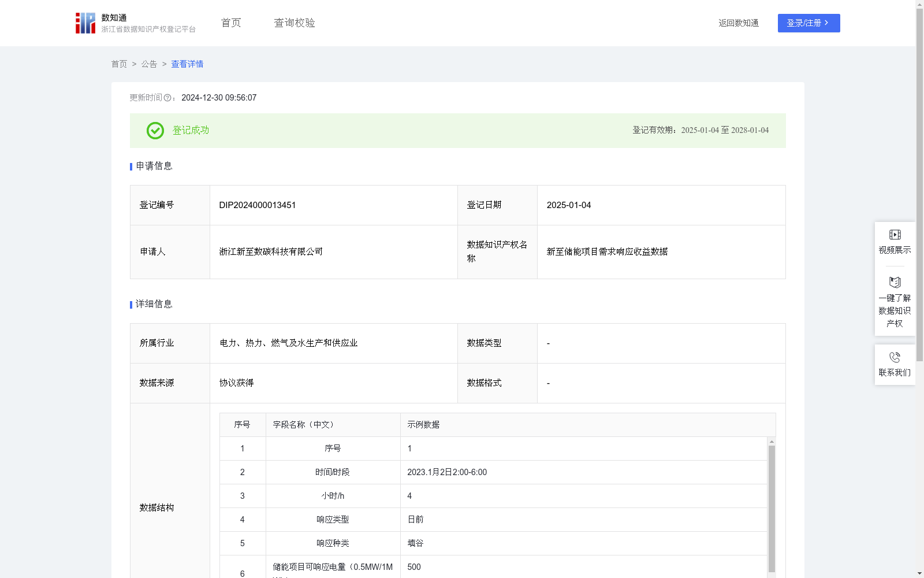Click applicant name 浙江新至数碳科技有限公司
Screen dimensions: 924x578
pyautogui.click(x=270, y=251)
